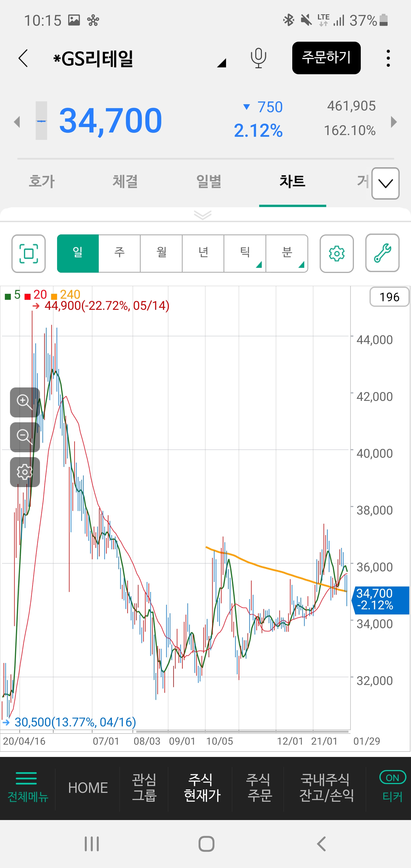Tap the battery 37% status indicator
Image resolution: width=411 pixels, height=868 pixels.
[369, 21]
